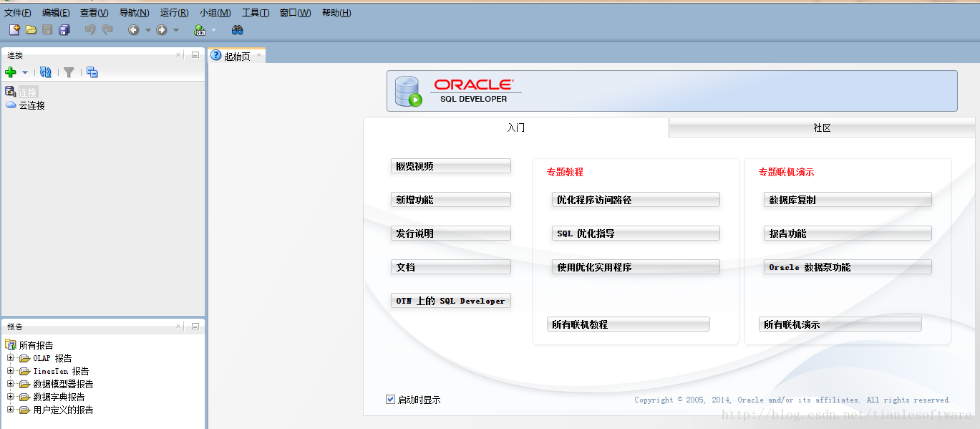This screenshot has height=429, width=980.
Task: Click the OTN 上的 SQL Developer button
Action: coord(451,301)
